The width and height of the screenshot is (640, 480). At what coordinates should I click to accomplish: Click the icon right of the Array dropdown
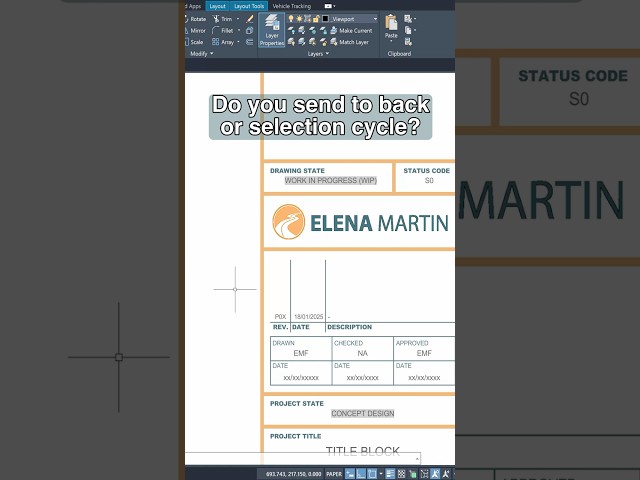(x=249, y=42)
